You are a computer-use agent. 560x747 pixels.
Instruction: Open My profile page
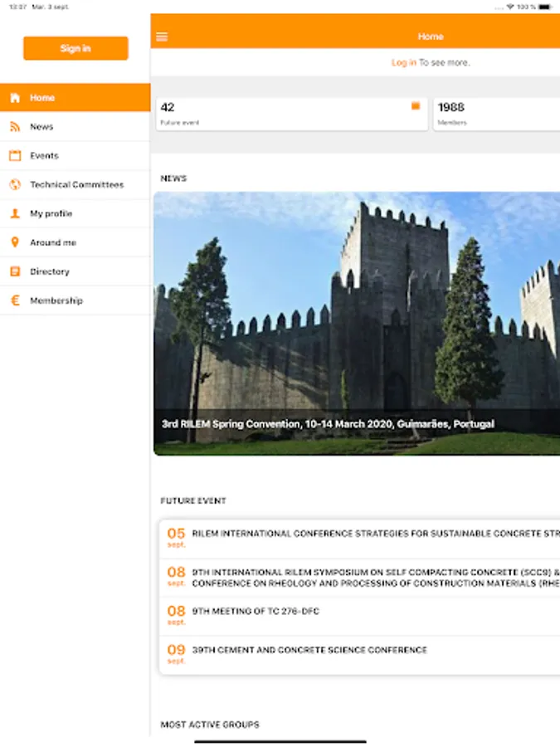tap(75, 213)
